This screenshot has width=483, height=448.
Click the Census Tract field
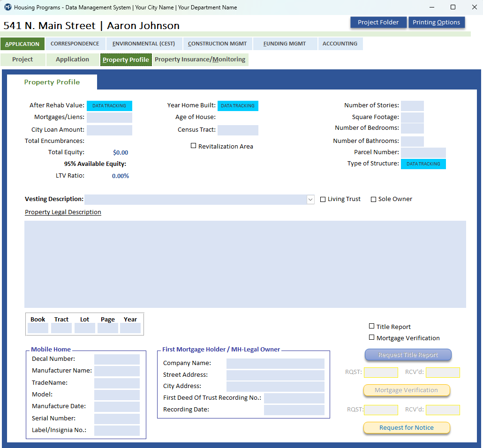click(x=238, y=130)
